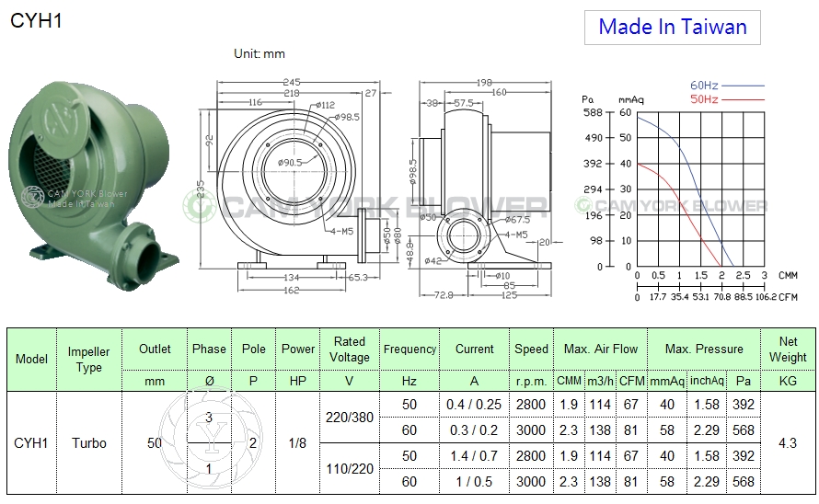The image size is (819, 504).
Task: Click the Frequency column header
Action: [409, 349]
